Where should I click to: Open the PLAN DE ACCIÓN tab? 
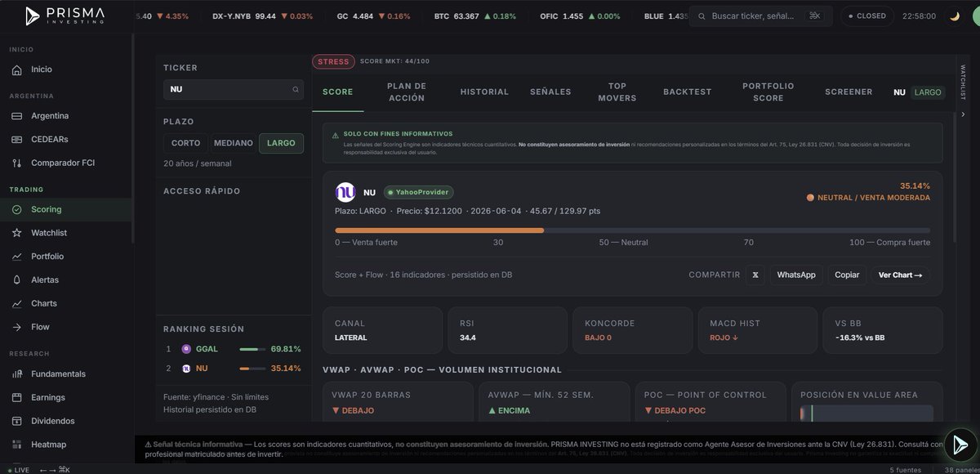click(406, 92)
